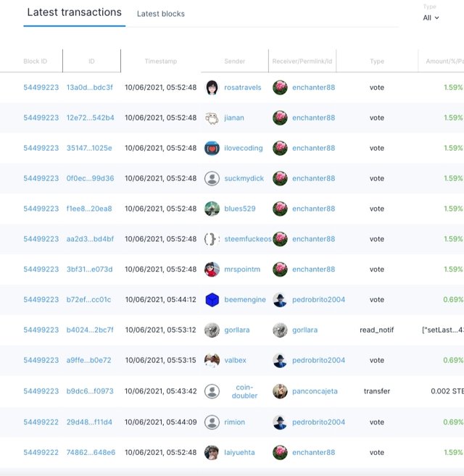Open block 54499223 in rosatravels row
Viewport: 464px width, 476px height.
(x=41, y=88)
